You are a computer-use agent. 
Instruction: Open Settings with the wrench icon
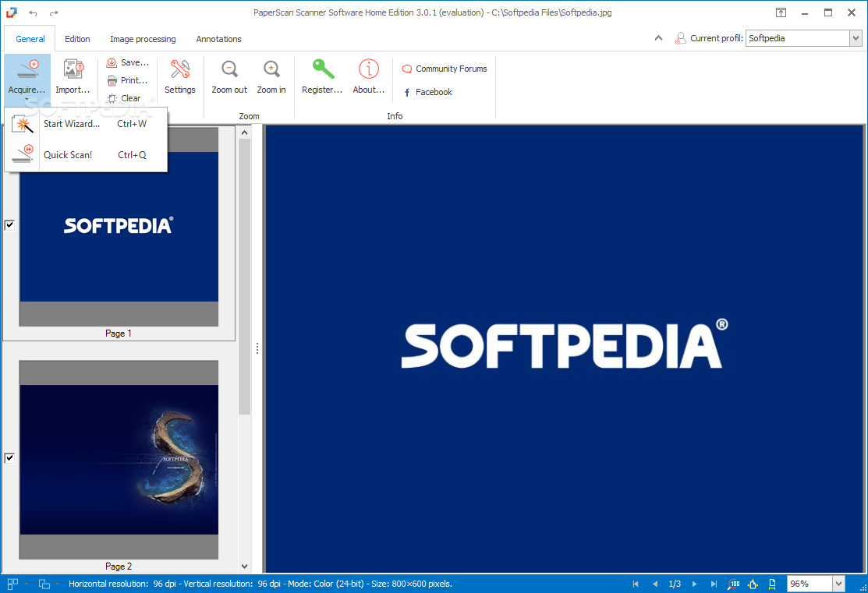[x=180, y=69]
